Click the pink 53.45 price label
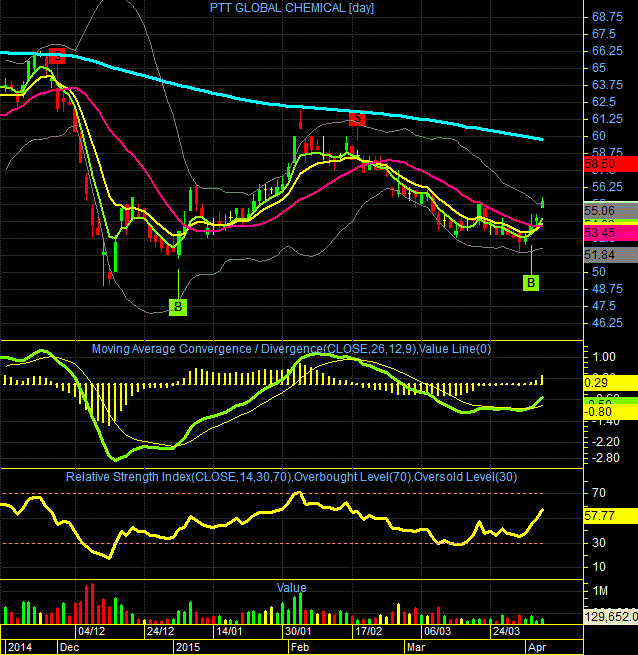This screenshot has width=638, height=655. point(611,233)
